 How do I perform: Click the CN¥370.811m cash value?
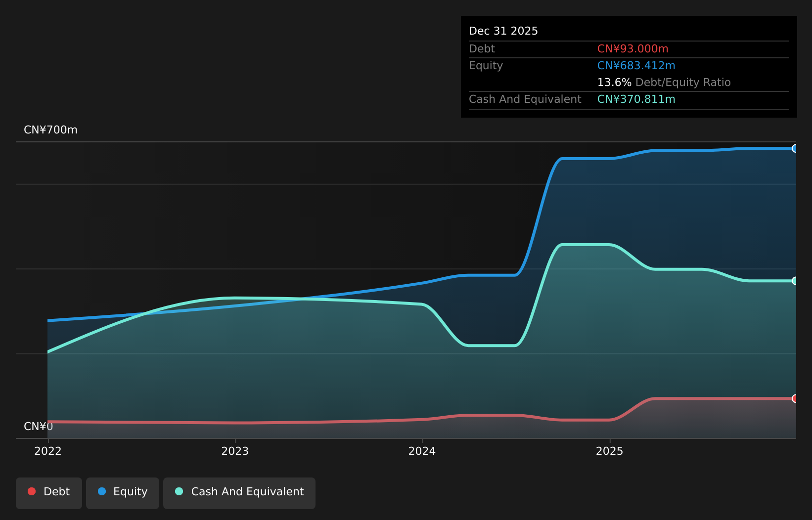(x=636, y=99)
